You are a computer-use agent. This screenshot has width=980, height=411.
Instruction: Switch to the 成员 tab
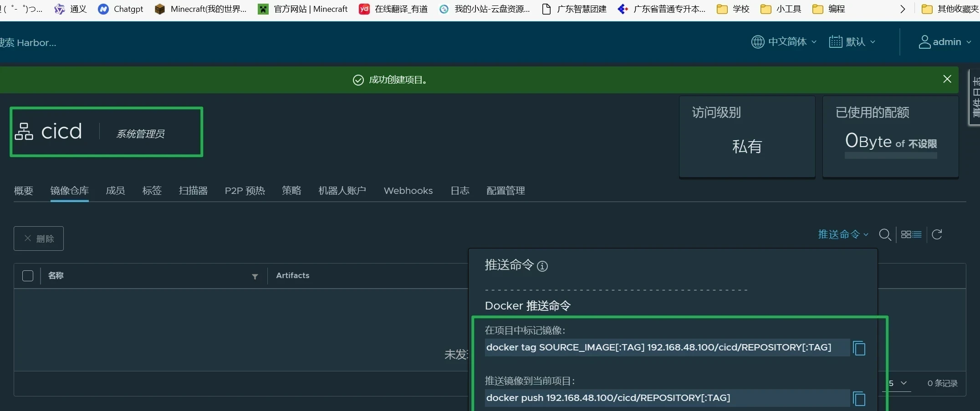pyautogui.click(x=115, y=191)
